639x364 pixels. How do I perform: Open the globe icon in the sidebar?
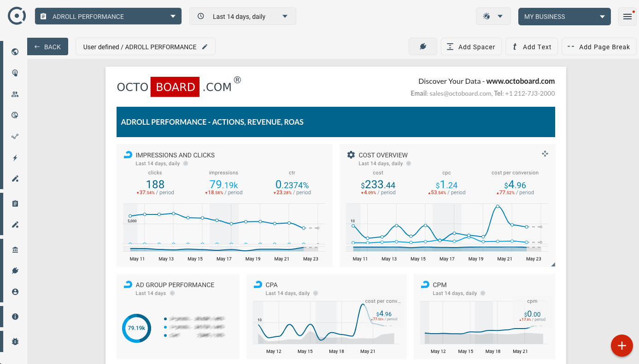point(15,52)
